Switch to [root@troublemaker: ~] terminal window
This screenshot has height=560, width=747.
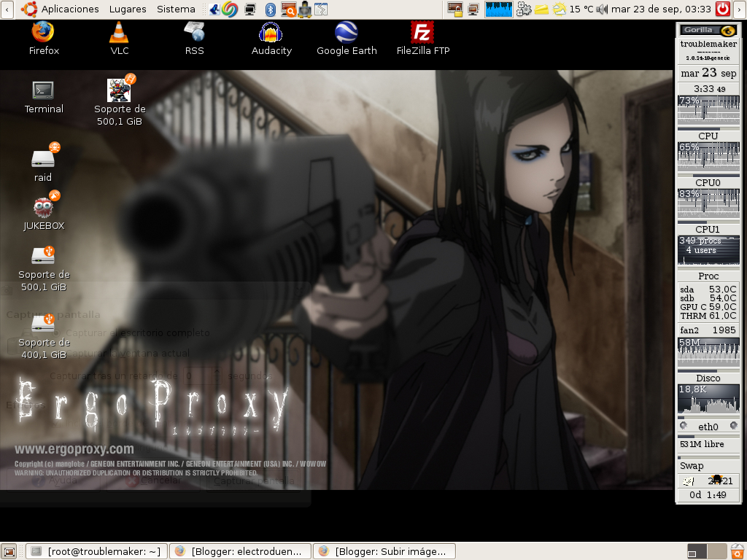tap(96, 551)
